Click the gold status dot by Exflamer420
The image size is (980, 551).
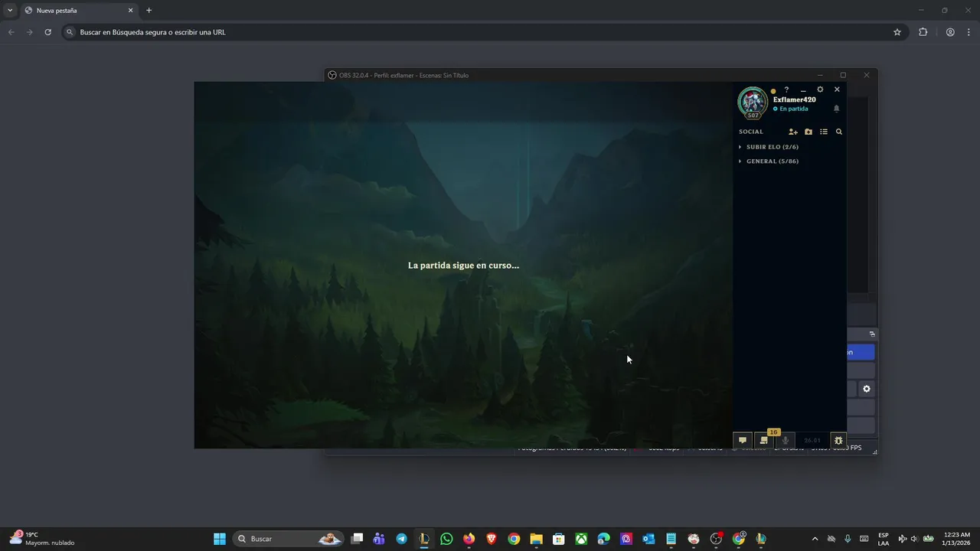pos(773,91)
